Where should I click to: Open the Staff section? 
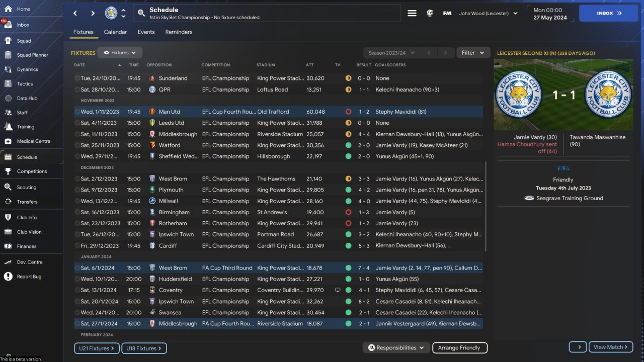pos(22,113)
